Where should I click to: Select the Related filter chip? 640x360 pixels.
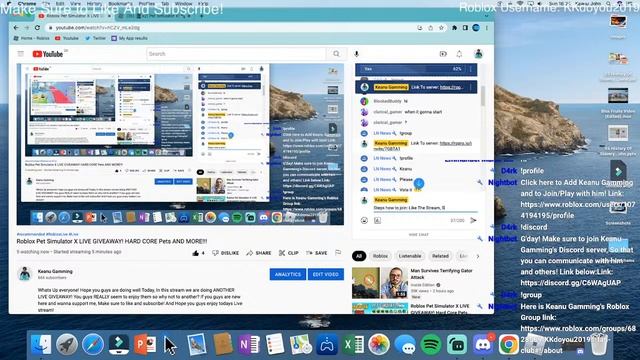(x=440, y=256)
